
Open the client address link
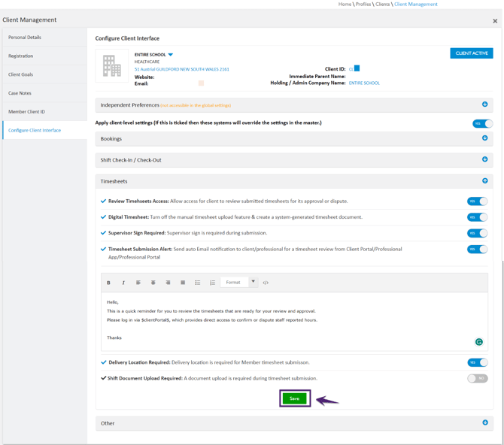pos(181,69)
